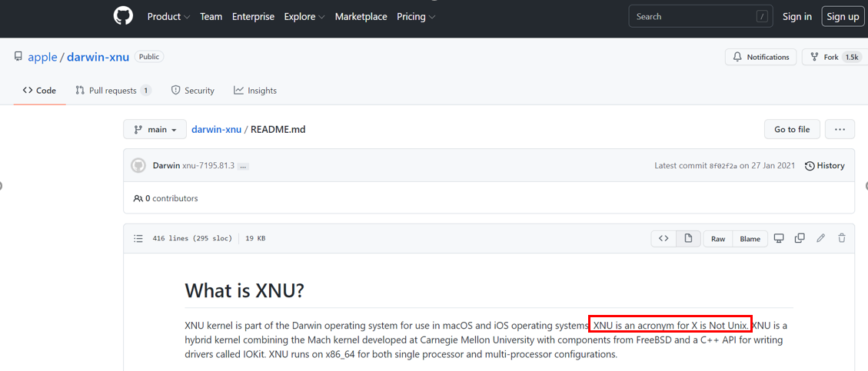Focus the Search input field
The height and width of the screenshot is (371, 868).
point(701,17)
